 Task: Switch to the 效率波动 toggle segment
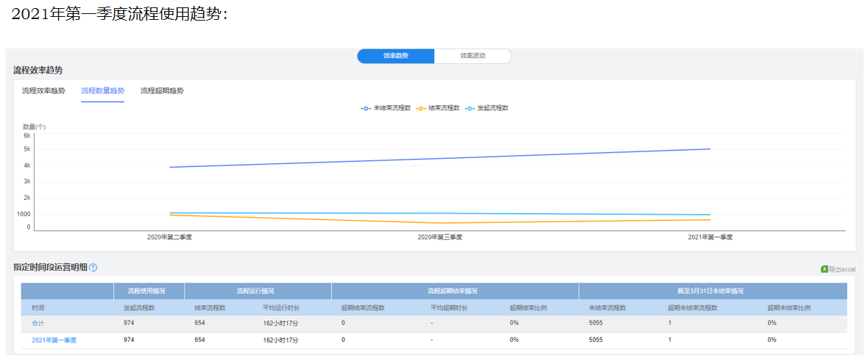coord(473,56)
